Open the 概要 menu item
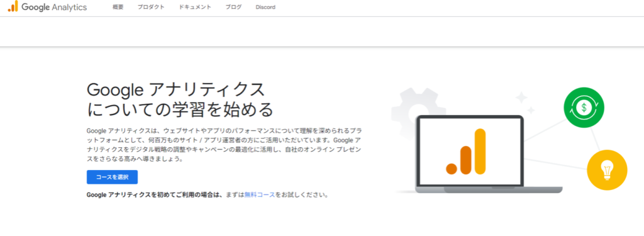 coord(118,7)
